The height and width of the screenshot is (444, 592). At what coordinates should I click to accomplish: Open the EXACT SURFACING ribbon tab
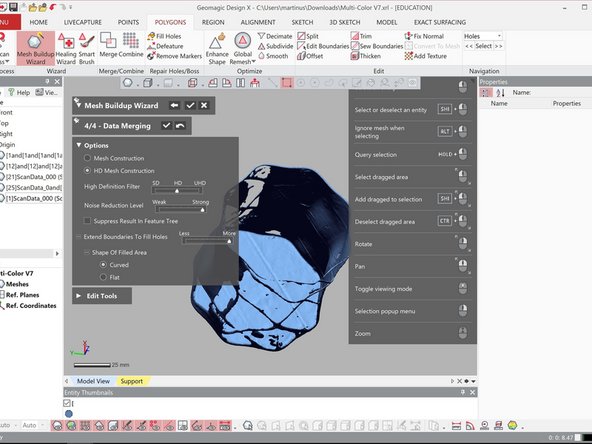(440, 22)
